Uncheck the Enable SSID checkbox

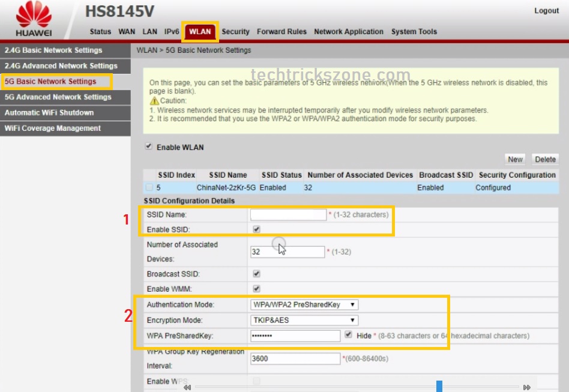[x=256, y=229]
